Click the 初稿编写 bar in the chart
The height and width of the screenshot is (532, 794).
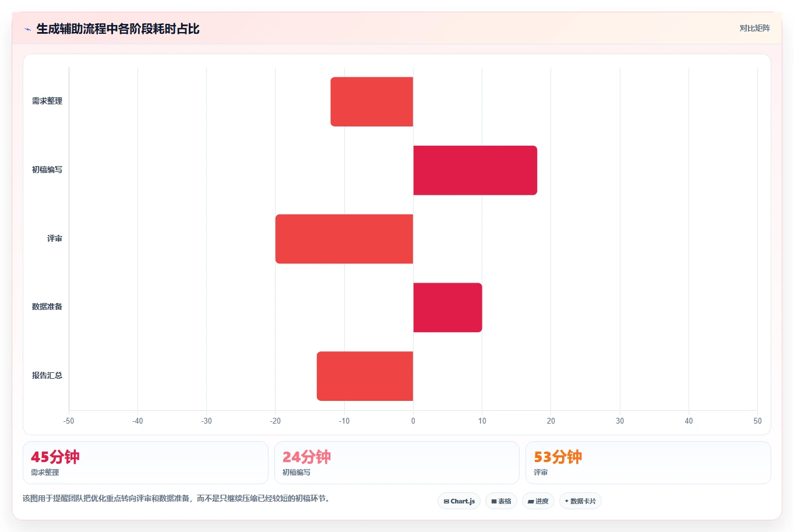[475, 170]
